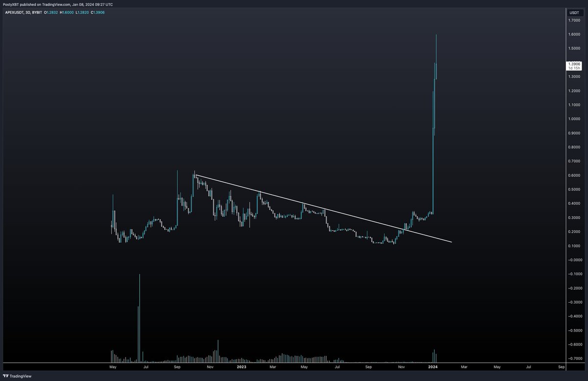Click the 1.5000 price axis label

574,48
